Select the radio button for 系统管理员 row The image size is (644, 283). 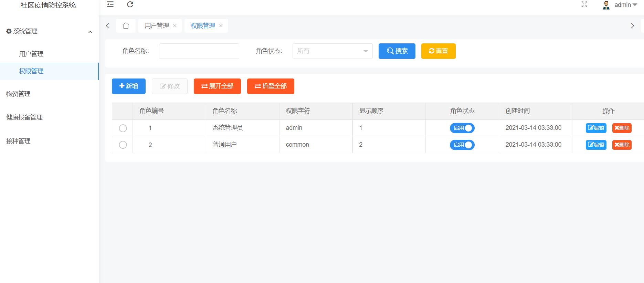click(123, 128)
